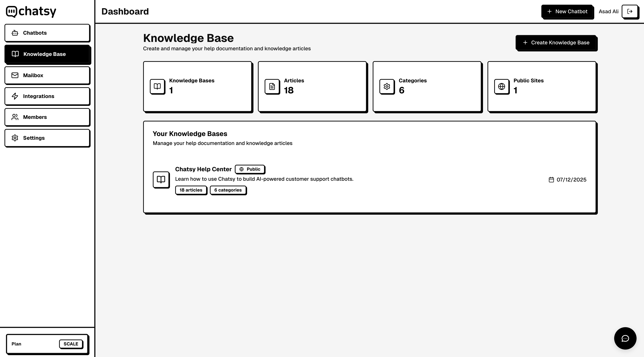Click the logout icon top right
Viewport: 644px width, 357px height.
[630, 11]
